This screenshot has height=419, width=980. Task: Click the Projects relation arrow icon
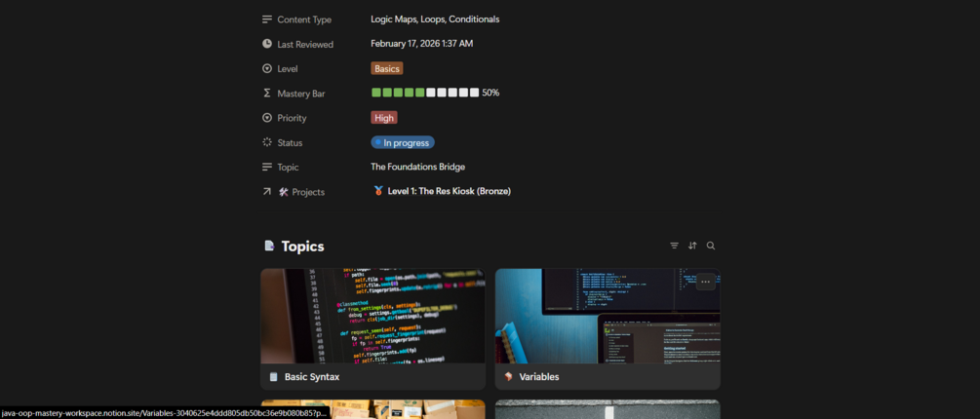[x=267, y=192]
